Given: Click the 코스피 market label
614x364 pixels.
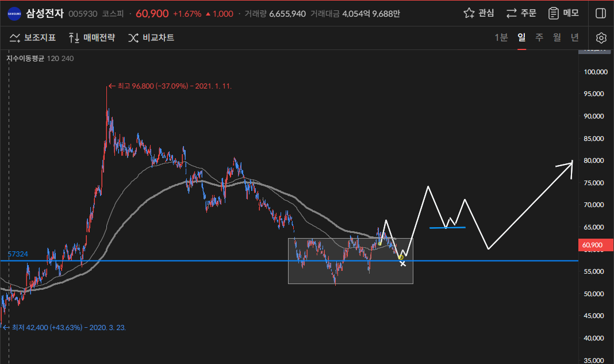Looking at the screenshot, I should point(113,14).
